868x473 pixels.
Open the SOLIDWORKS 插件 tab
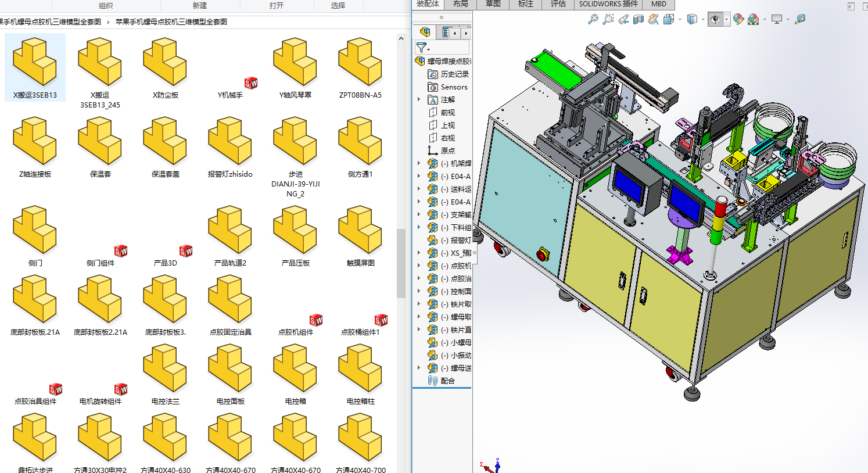tap(608, 4)
